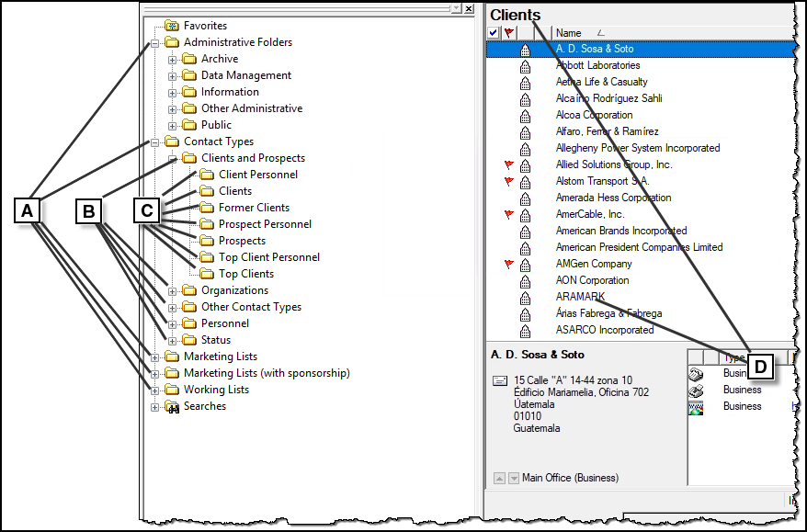Screen dimensions: 807x532
Task: Expand the Archive folder node
Action: point(173,61)
